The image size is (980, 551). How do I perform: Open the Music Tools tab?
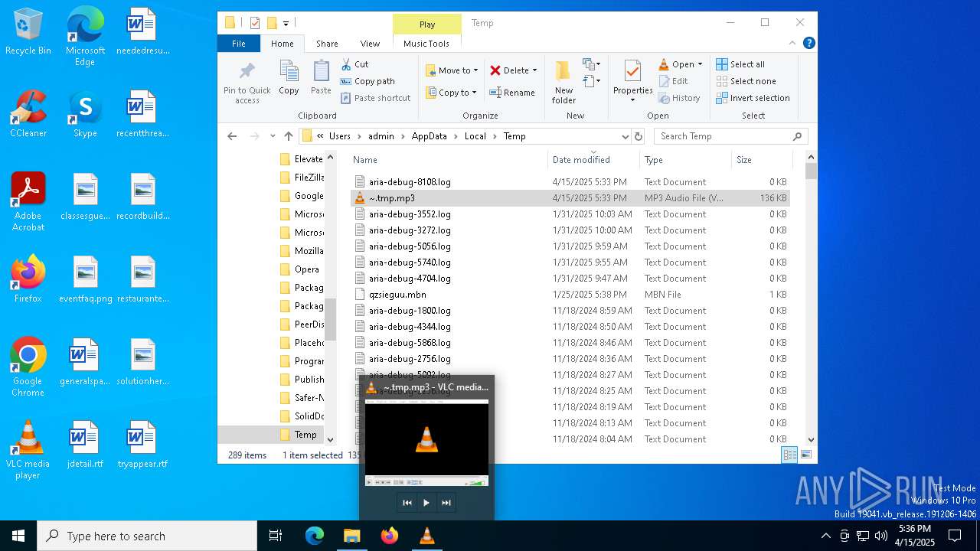click(426, 44)
